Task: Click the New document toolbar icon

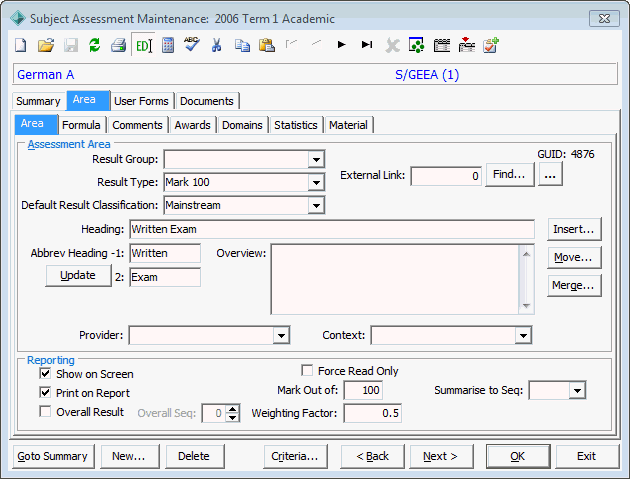Action: 21,45
